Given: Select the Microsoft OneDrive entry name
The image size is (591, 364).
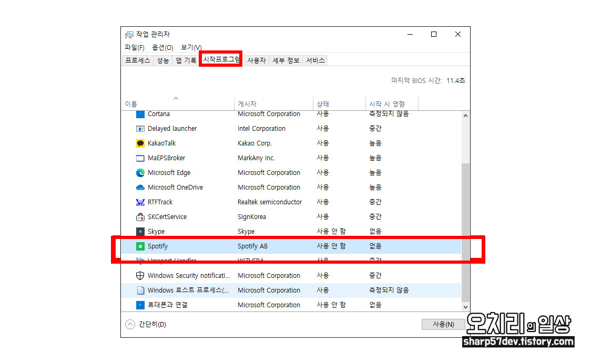Looking at the screenshot, I should pos(175,188).
